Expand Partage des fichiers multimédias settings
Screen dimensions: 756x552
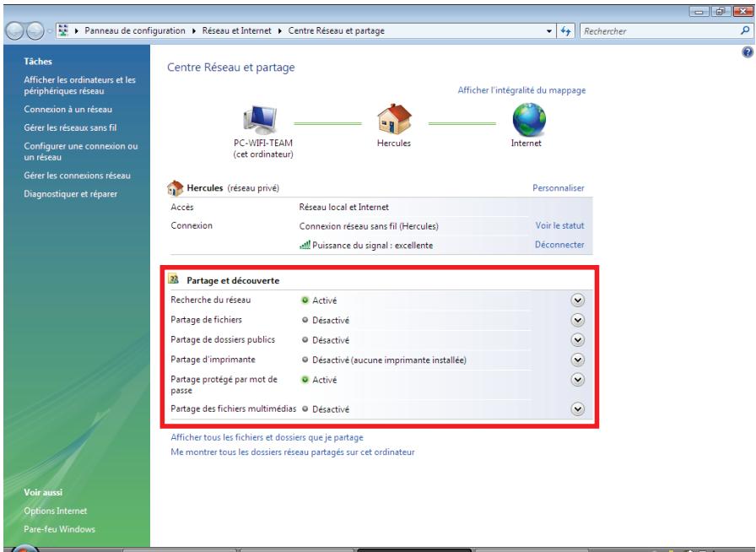tap(577, 409)
